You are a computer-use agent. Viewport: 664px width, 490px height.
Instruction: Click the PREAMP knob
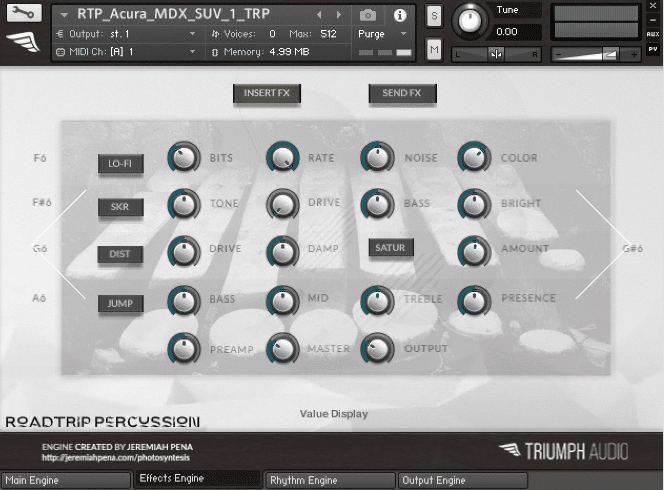(184, 349)
